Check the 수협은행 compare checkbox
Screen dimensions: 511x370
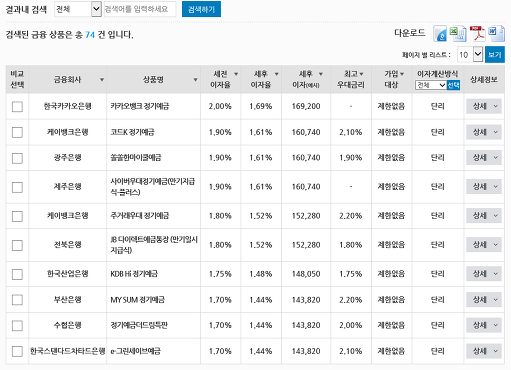coord(17,325)
